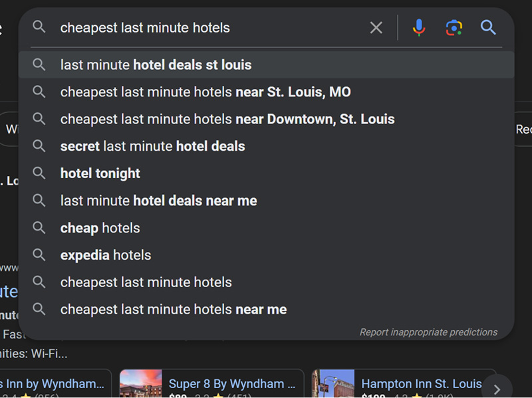The width and height of the screenshot is (532, 398).
Task: Click search icon beside 'cheap hotels' suggestion
Action: pyautogui.click(x=39, y=228)
